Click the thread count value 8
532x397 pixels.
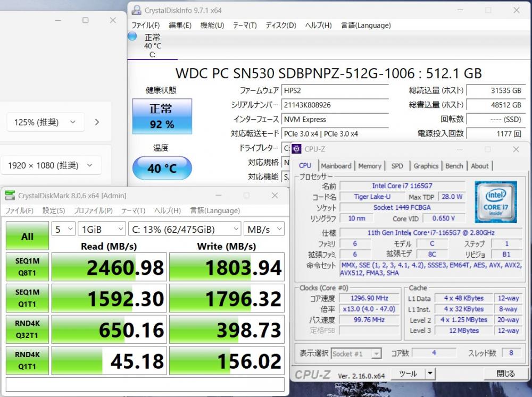[511, 353]
